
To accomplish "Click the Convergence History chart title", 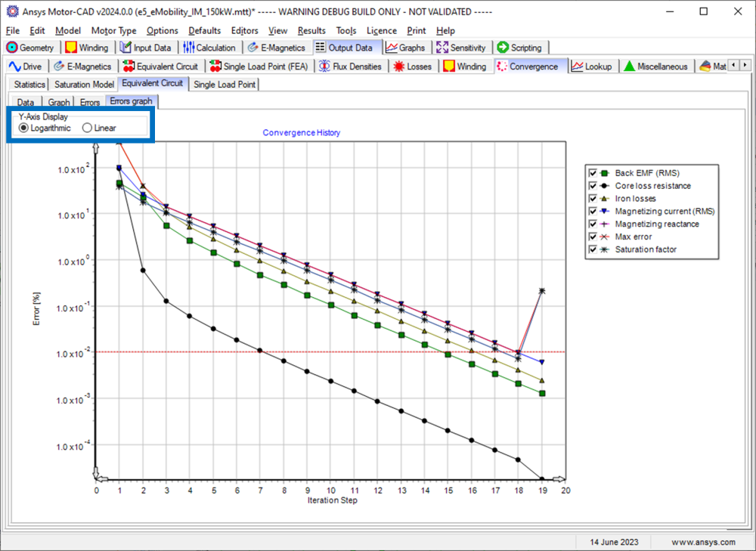I will [x=302, y=132].
